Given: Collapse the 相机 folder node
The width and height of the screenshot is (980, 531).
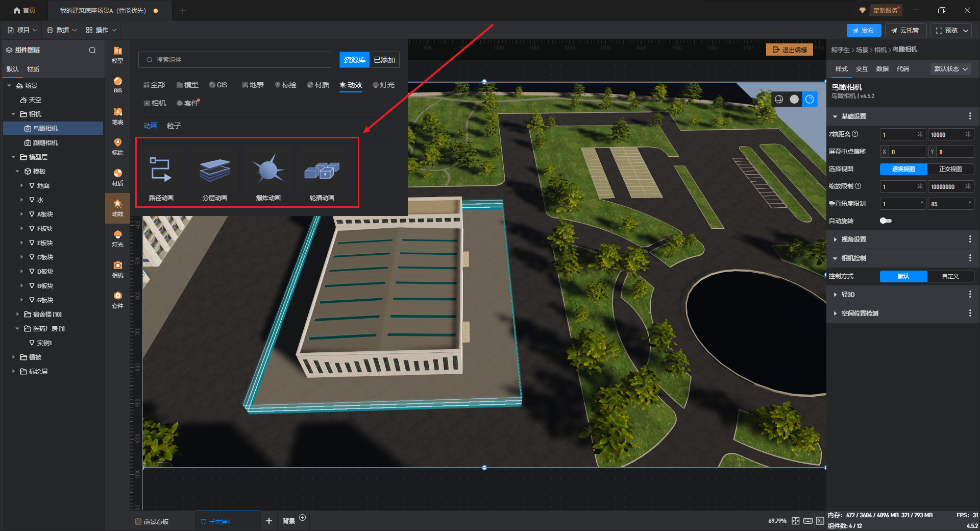Looking at the screenshot, I should (13, 114).
